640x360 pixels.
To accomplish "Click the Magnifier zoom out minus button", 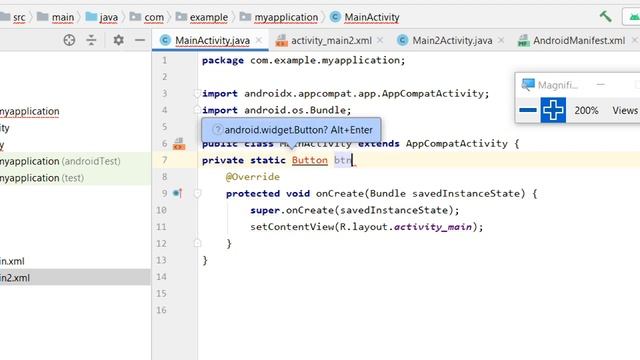I will tap(528, 110).
